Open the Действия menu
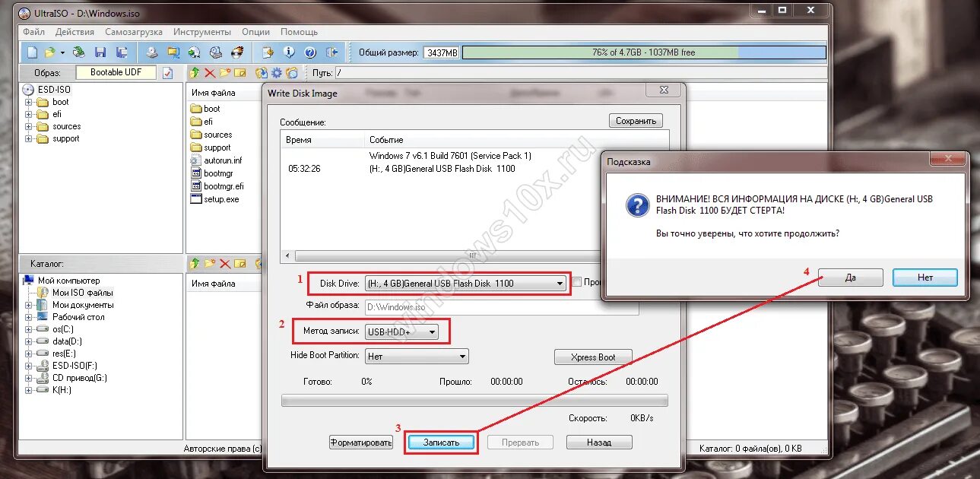Image resolution: width=980 pixels, height=479 pixels. click(75, 32)
